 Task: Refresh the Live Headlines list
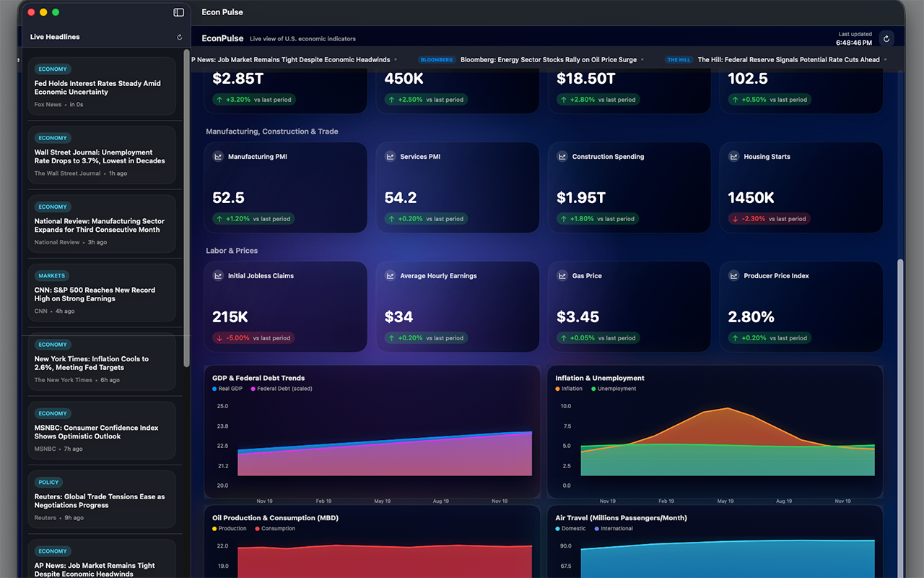pos(180,37)
